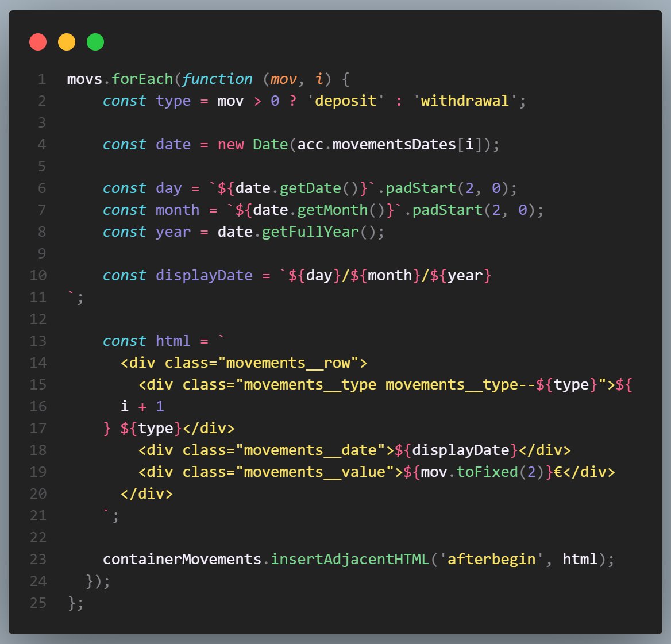The height and width of the screenshot is (644, 671).
Task: Click 'movements__date' on line 18
Action: (x=310, y=450)
